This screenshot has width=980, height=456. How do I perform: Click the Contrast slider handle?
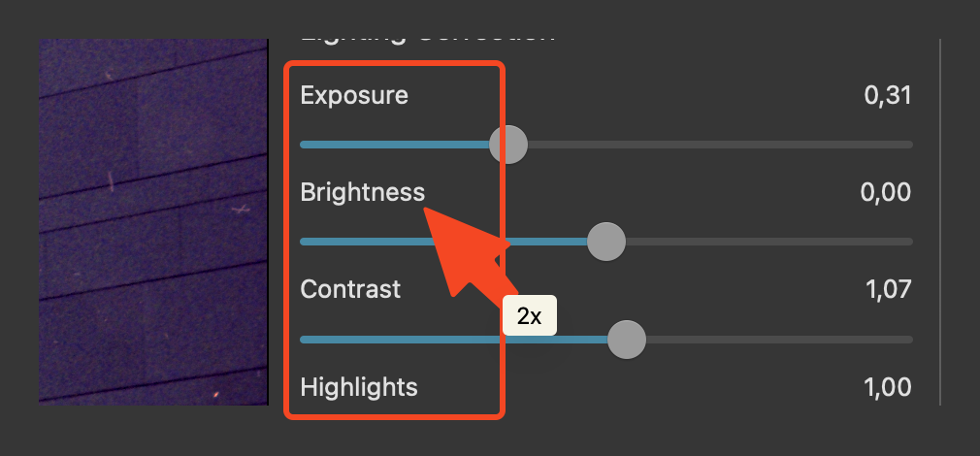(x=626, y=339)
